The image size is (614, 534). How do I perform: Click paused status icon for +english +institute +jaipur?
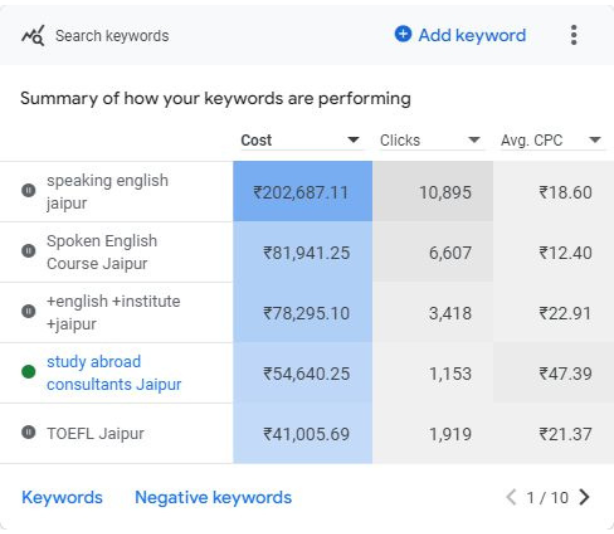click(29, 311)
